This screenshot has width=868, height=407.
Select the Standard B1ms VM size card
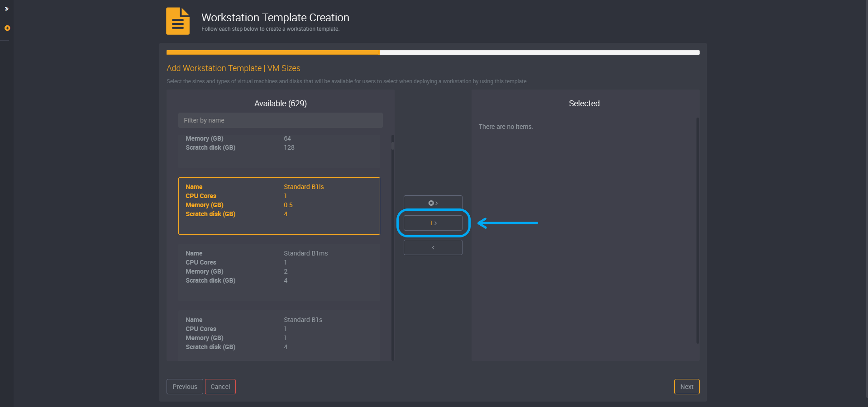click(x=279, y=272)
